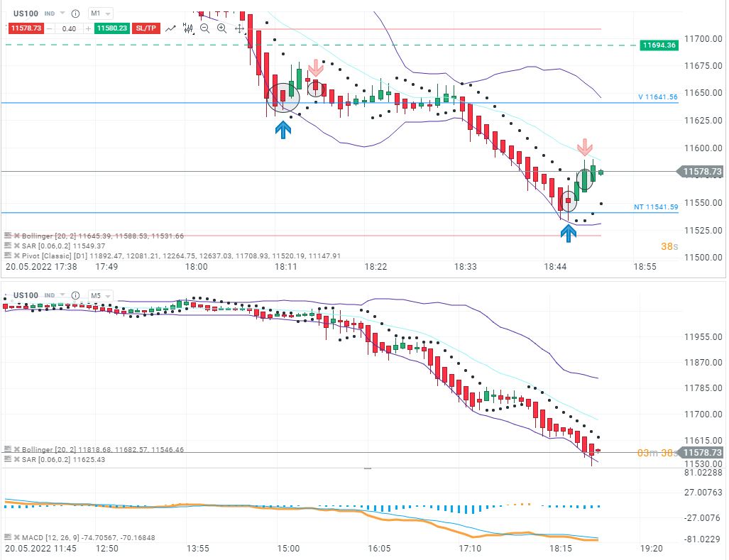The height and width of the screenshot is (560, 729).
Task: Click current price tag 11578.73 on M5 axis
Action: pyautogui.click(x=701, y=453)
